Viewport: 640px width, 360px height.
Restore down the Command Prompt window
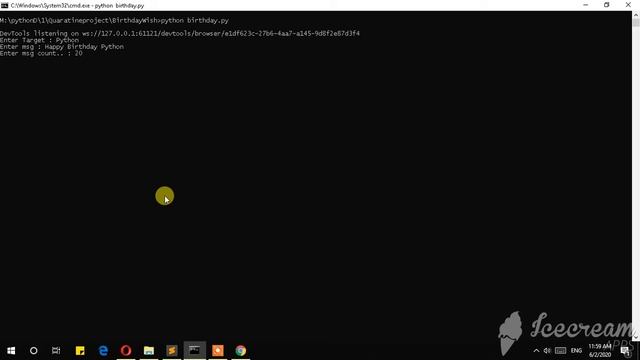click(607, 5)
